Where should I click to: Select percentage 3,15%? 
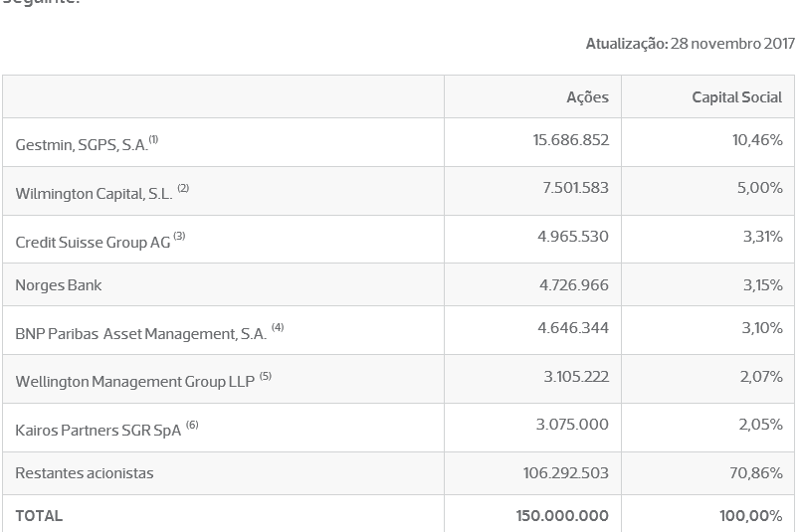763,285
